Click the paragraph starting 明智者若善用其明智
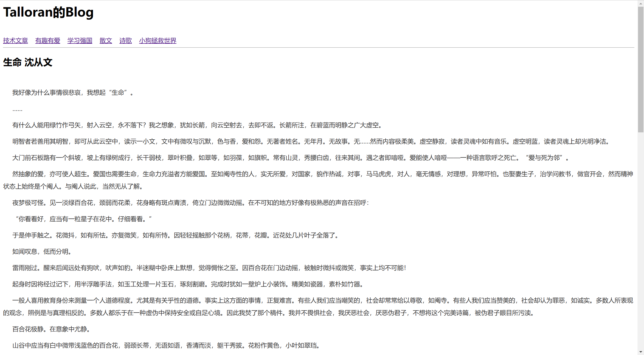Viewport: 644px width, 355px height. [310, 141]
